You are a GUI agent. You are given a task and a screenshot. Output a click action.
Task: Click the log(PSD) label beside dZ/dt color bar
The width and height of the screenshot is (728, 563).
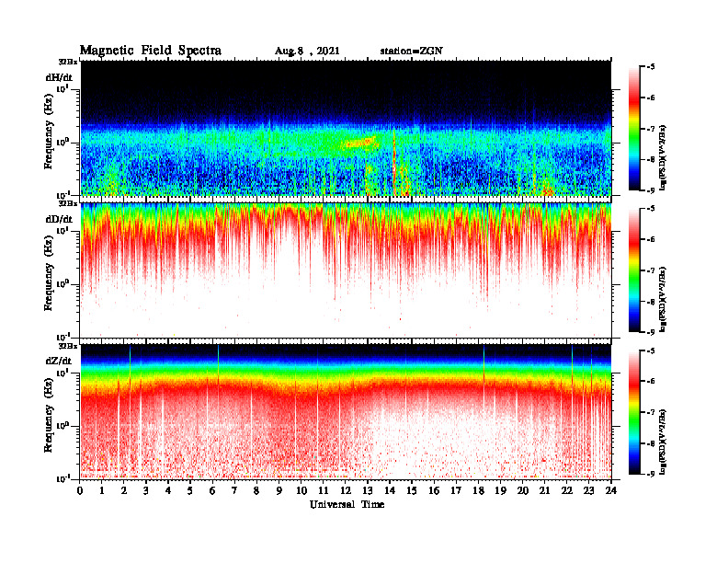coord(663,441)
